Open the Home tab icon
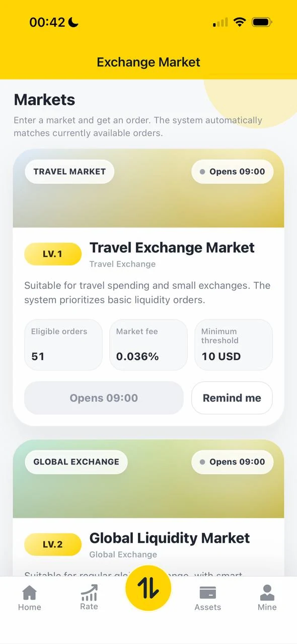Image resolution: width=297 pixels, height=644 pixels. coord(30,593)
